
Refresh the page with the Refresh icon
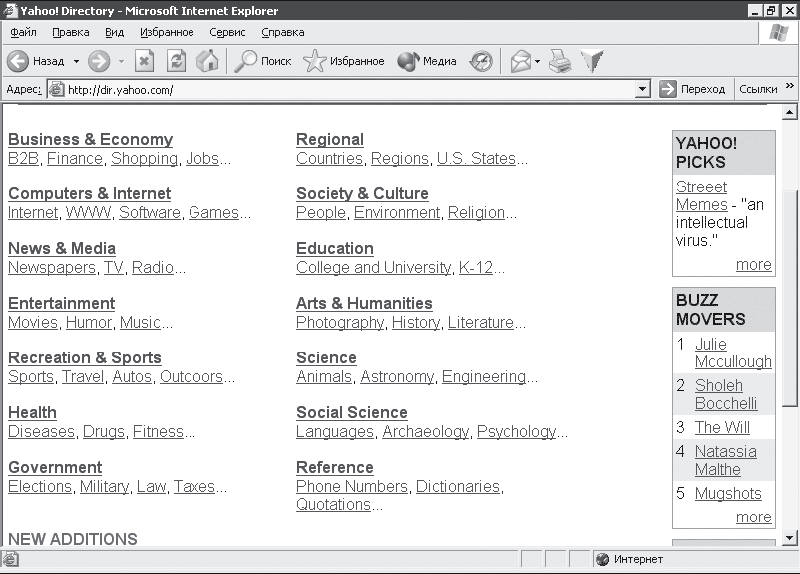pos(176,61)
